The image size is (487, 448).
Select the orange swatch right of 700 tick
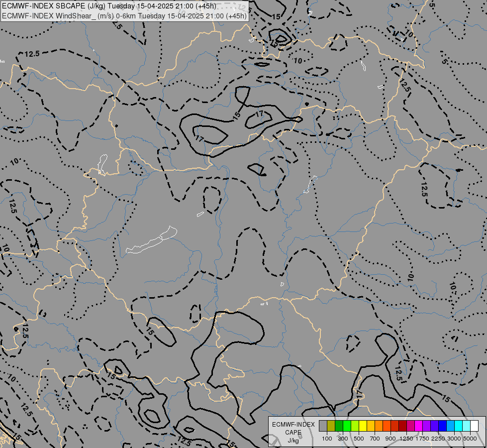click(379, 426)
